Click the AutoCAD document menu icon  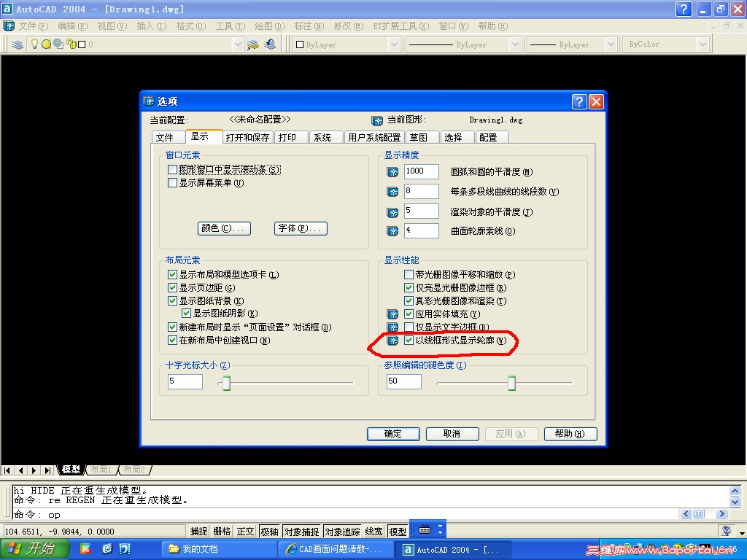(x=9, y=26)
